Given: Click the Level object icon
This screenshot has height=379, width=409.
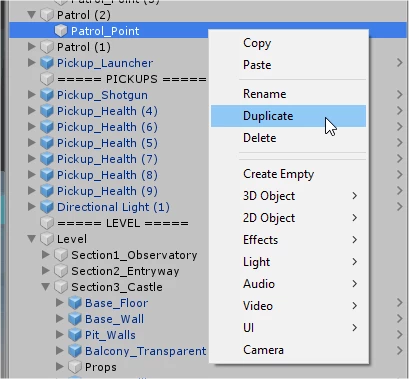Looking at the screenshot, I should (x=47, y=239).
